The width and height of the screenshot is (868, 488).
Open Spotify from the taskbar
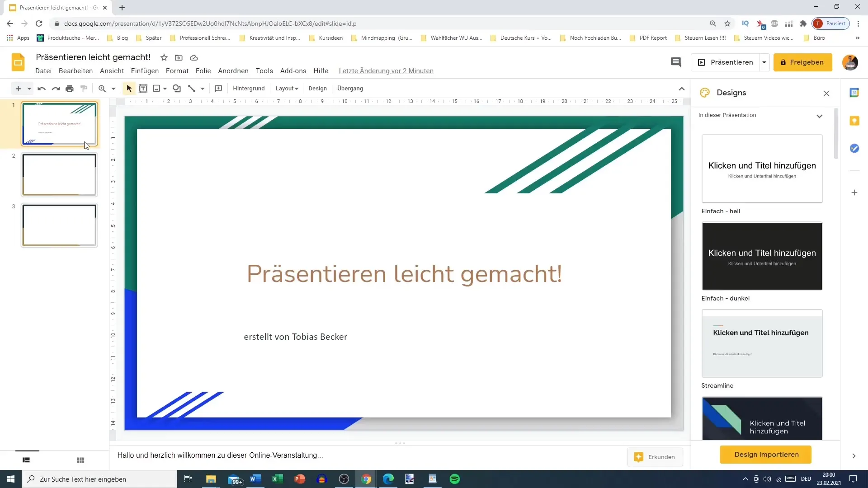(x=455, y=479)
